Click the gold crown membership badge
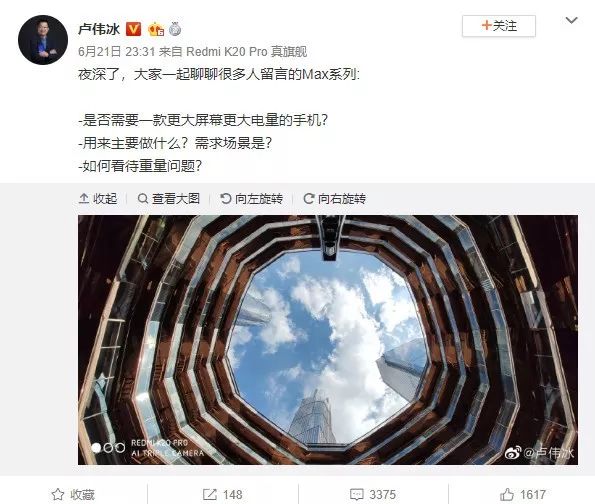Screen dimensions: 595x504 [x=156, y=29]
